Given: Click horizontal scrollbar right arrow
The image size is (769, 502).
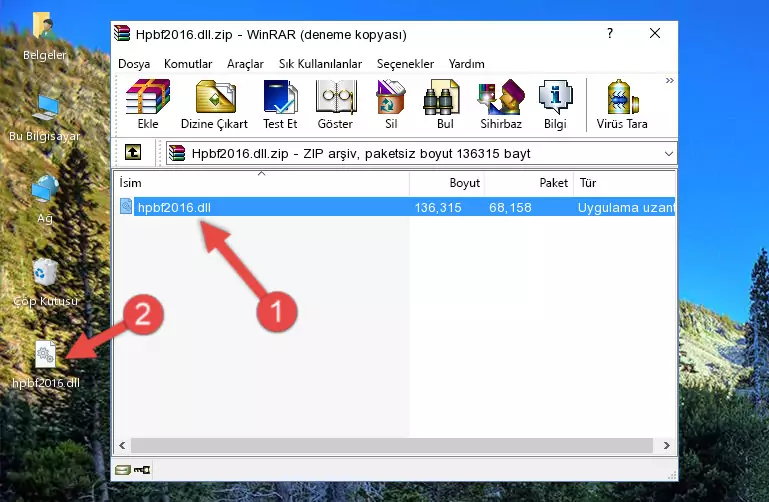Looking at the screenshot, I should click(666, 445).
